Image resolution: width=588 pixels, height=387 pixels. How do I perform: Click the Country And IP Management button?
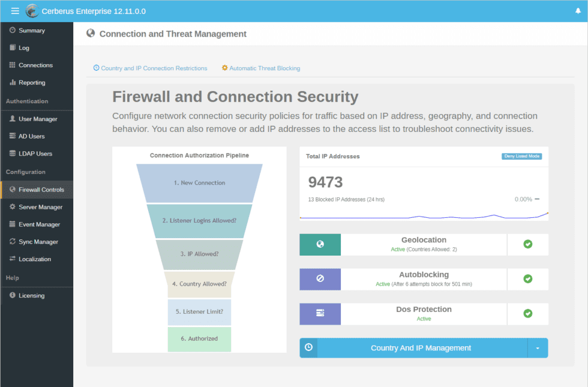pyautogui.click(x=421, y=348)
